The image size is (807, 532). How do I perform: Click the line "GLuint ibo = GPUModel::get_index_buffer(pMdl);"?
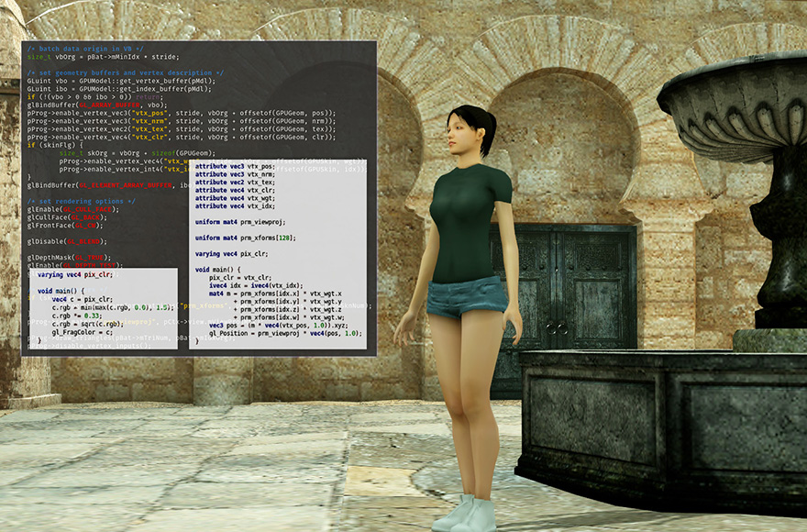click(119, 89)
